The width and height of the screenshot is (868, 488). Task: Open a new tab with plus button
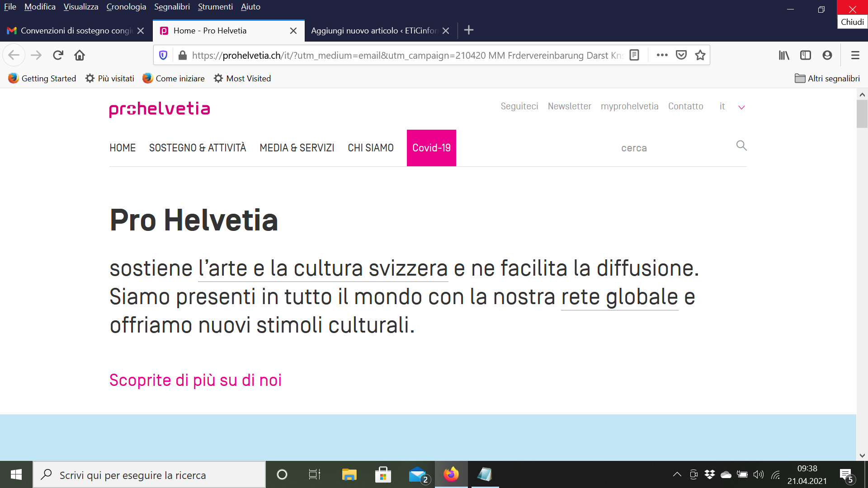point(469,30)
